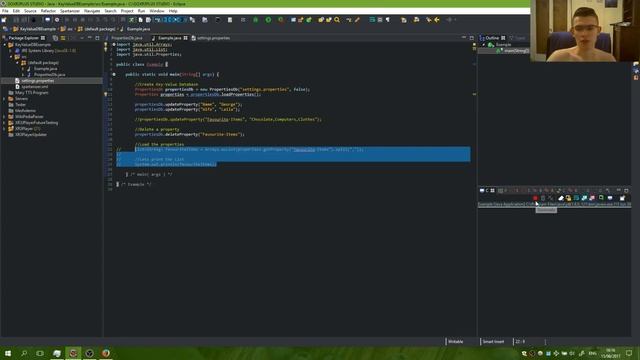
Task: Collapse the src folder node
Action: click(11, 57)
